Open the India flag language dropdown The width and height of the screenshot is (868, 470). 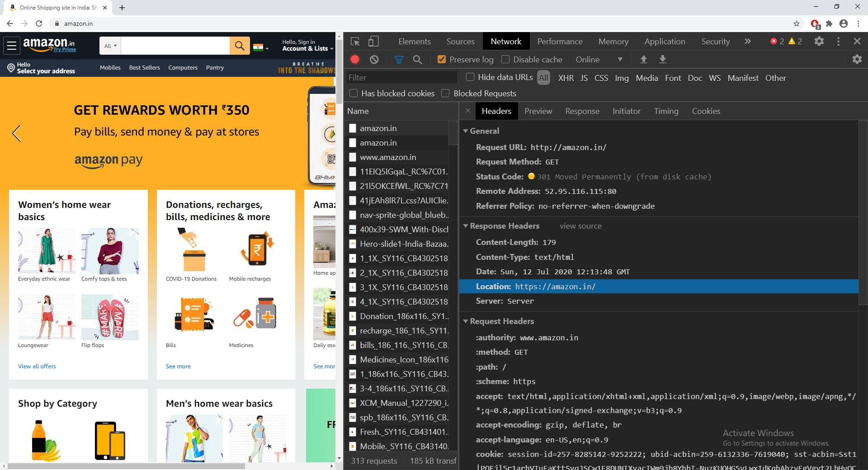pos(261,47)
